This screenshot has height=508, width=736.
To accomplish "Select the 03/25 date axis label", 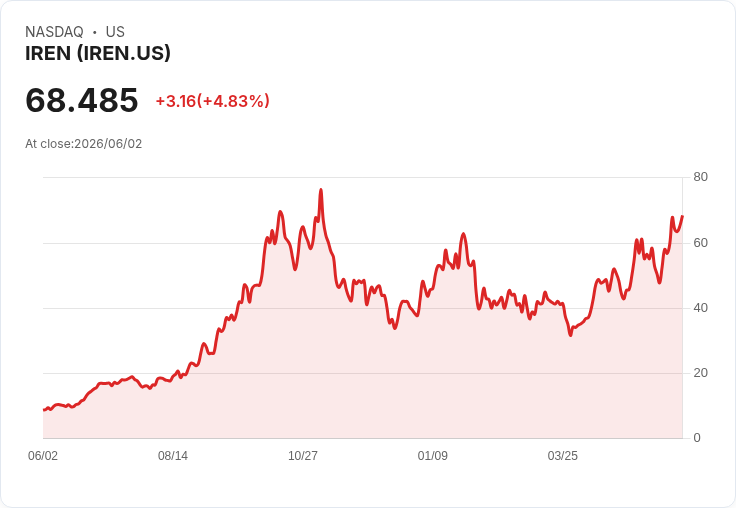I will point(562,456).
